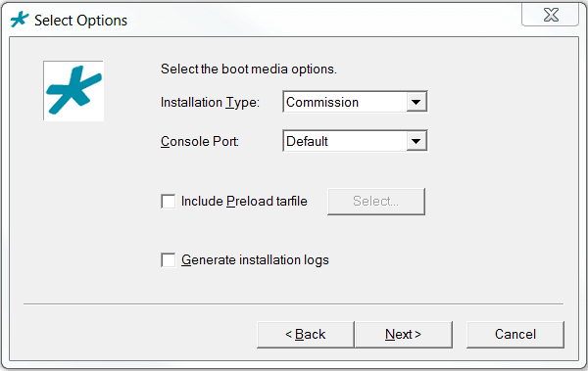
Task: Click the asterisk logo in the title bar
Action: (x=20, y=20)
